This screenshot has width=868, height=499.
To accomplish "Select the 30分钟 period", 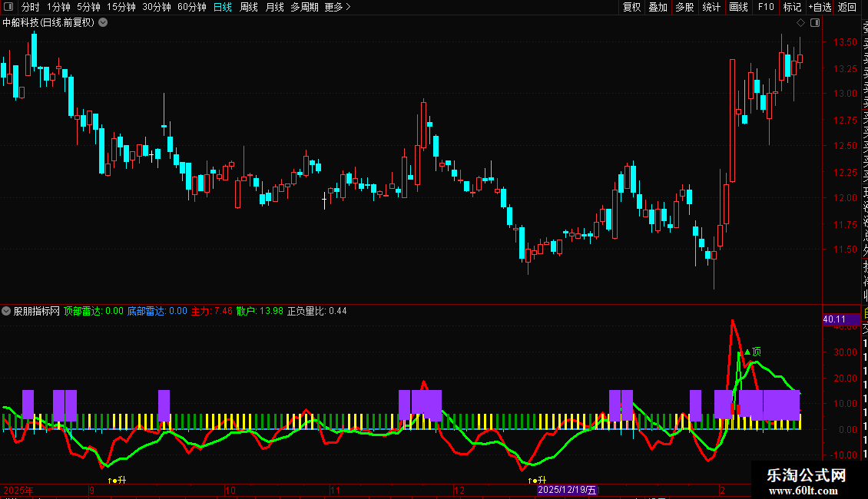I will click(157, 7).
